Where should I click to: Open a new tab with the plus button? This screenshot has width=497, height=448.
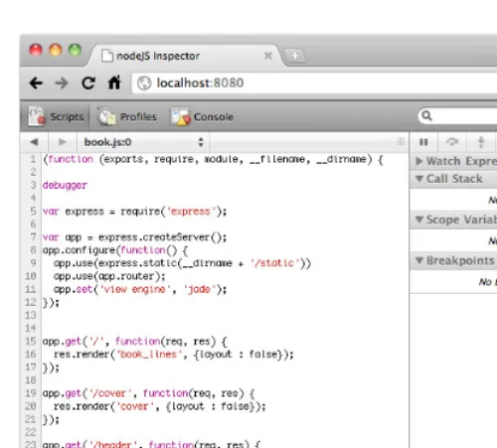click(x=295, y=56)
